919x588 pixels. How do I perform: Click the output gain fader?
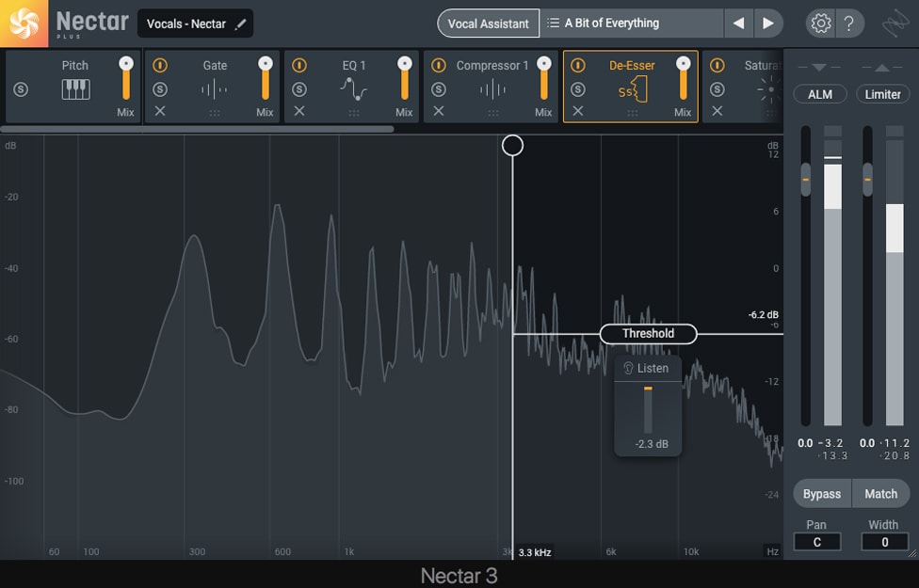point(867,179)
